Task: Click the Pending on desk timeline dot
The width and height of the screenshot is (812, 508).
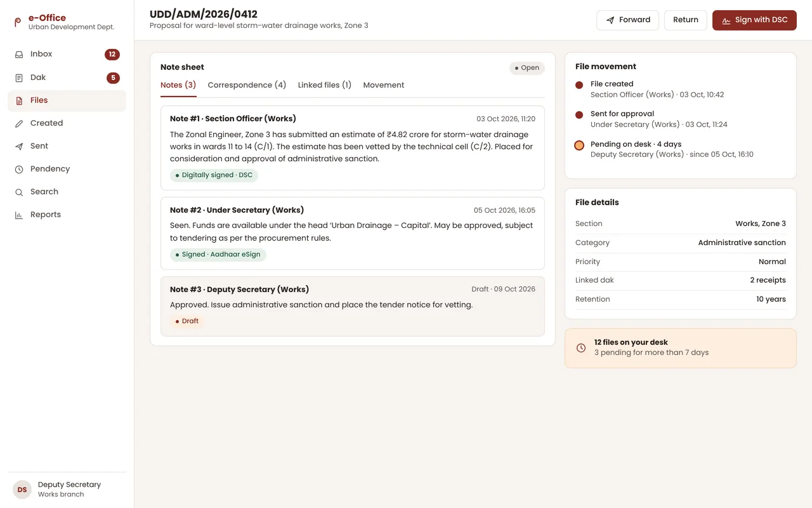Action: [x=579, y=145]
